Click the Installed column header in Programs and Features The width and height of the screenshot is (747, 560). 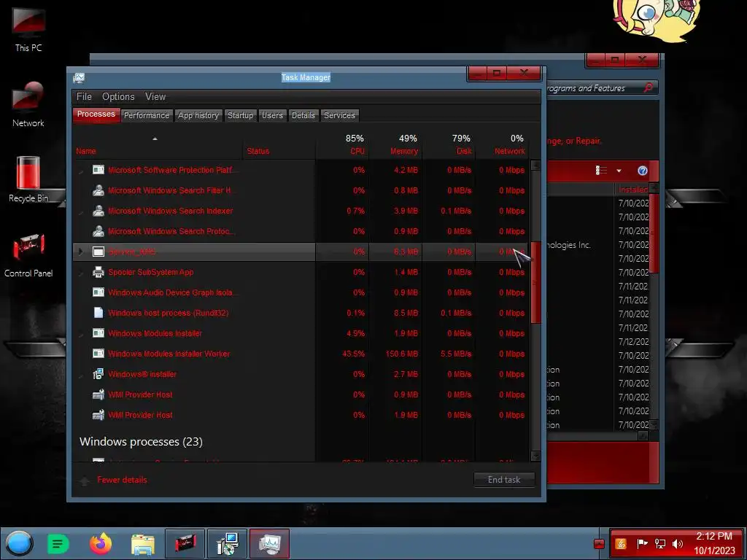coord(632,190)
